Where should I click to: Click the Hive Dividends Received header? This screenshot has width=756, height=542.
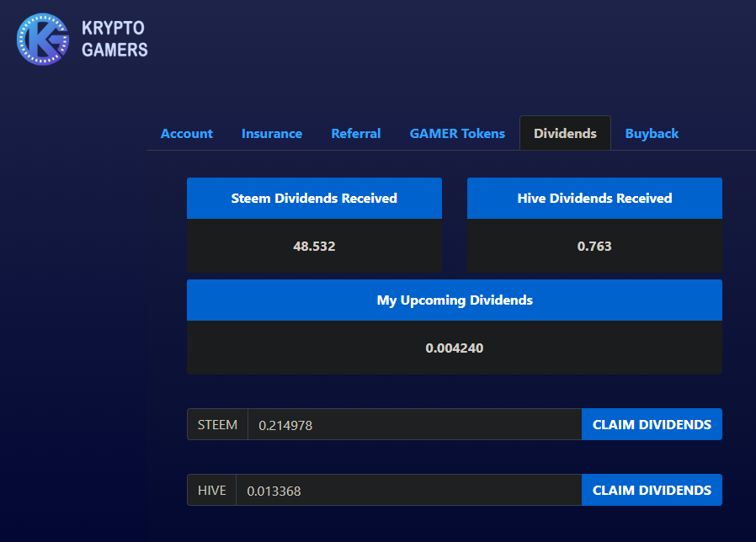coord(594,198)
